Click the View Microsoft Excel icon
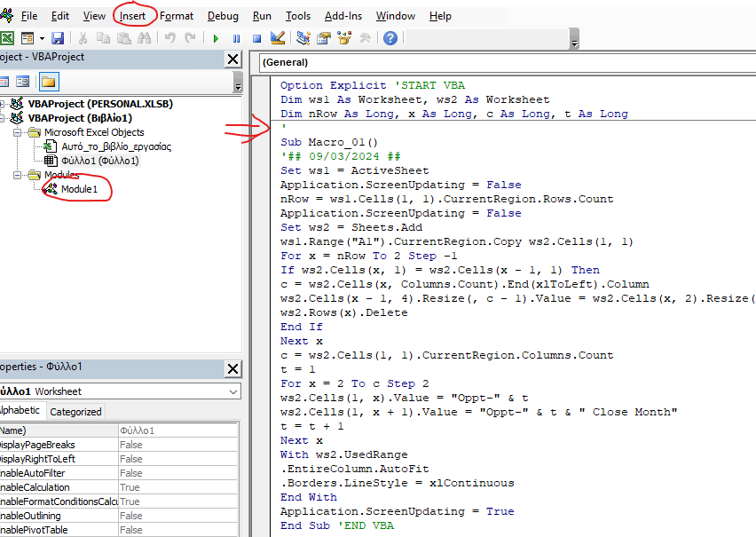756x537 pixels. tap(7, 38)
